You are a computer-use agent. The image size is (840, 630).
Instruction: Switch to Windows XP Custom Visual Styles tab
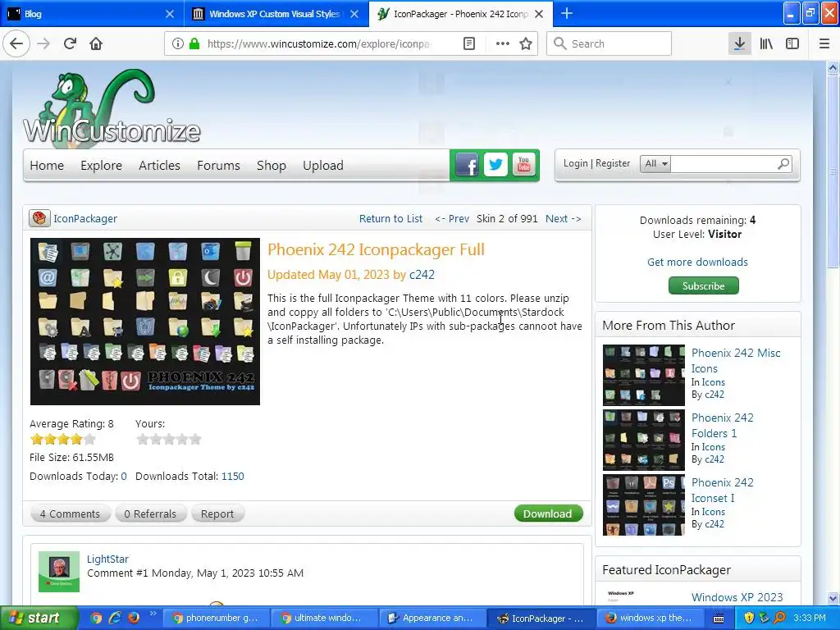point(276,13)
